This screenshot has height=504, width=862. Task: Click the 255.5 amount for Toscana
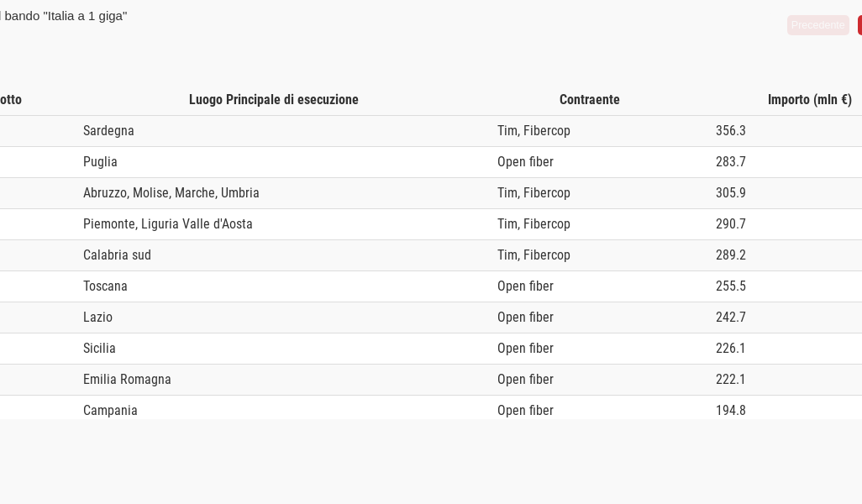point(730,286)
